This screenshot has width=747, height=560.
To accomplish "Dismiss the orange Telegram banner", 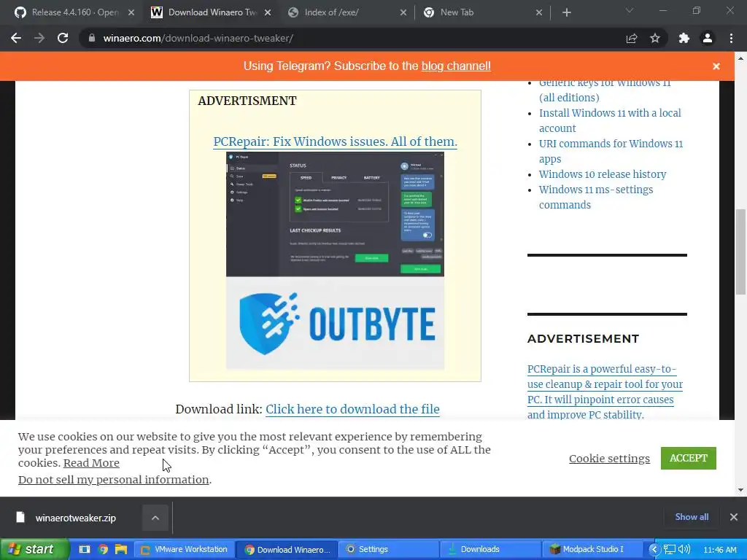I will pyautogui.click(x=716, y=66).
